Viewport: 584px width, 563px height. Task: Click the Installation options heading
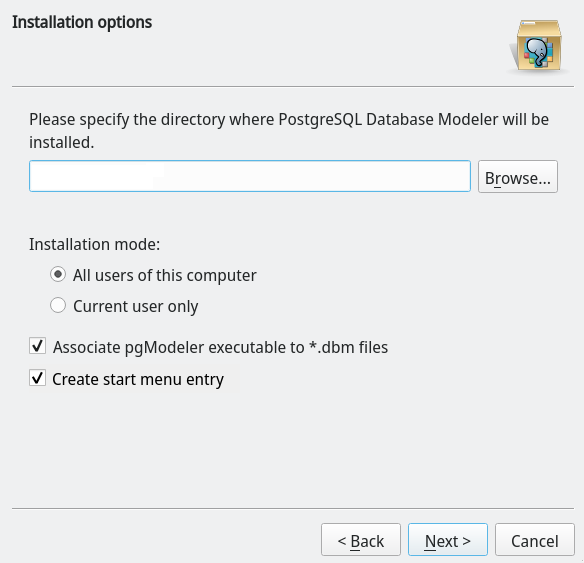[x=82, y=22]
